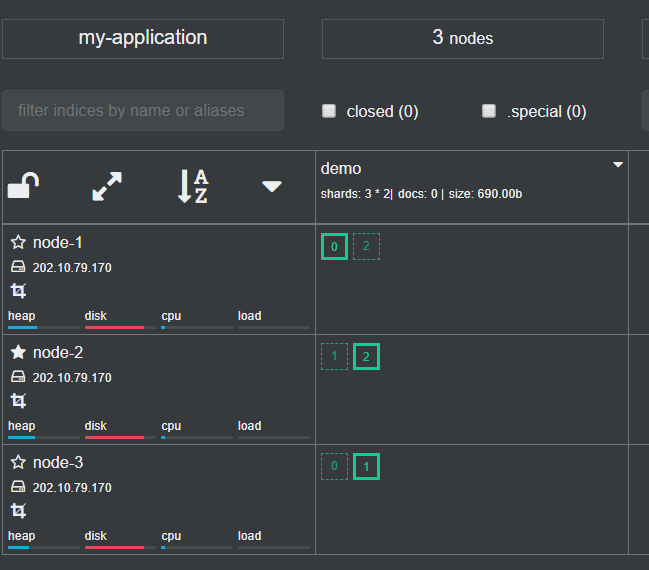Click node-1 load label
The image size is (649, 570).
pyautogui.click(x=250, y=316)
